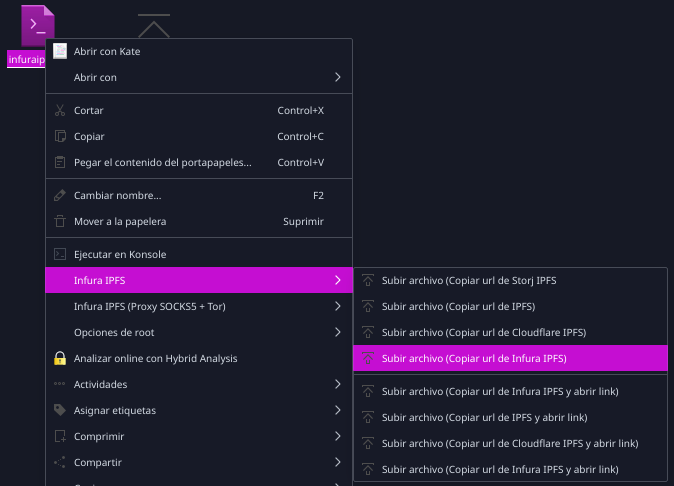Click the Control+X shortcut text
674x486 pixels.
(x=300, y=110)
